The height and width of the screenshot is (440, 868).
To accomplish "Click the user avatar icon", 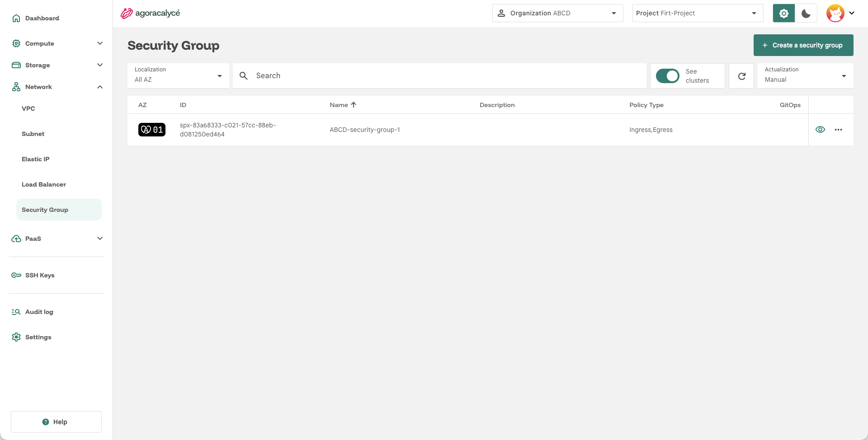I will pyautogui.click(x=835, y=13).
